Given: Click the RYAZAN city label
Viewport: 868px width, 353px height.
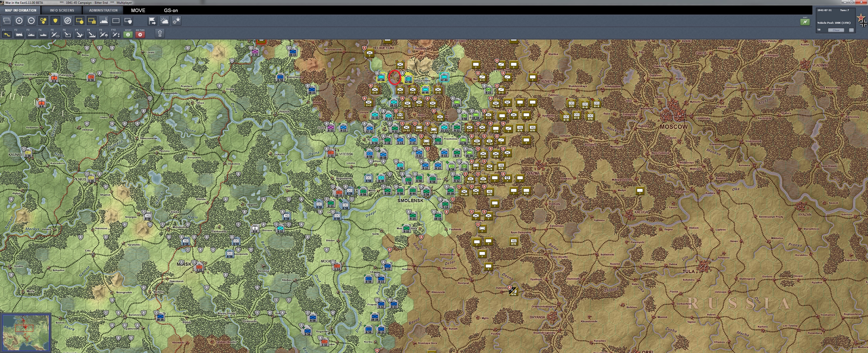Looking at the screenshot, I should point(805,214).
